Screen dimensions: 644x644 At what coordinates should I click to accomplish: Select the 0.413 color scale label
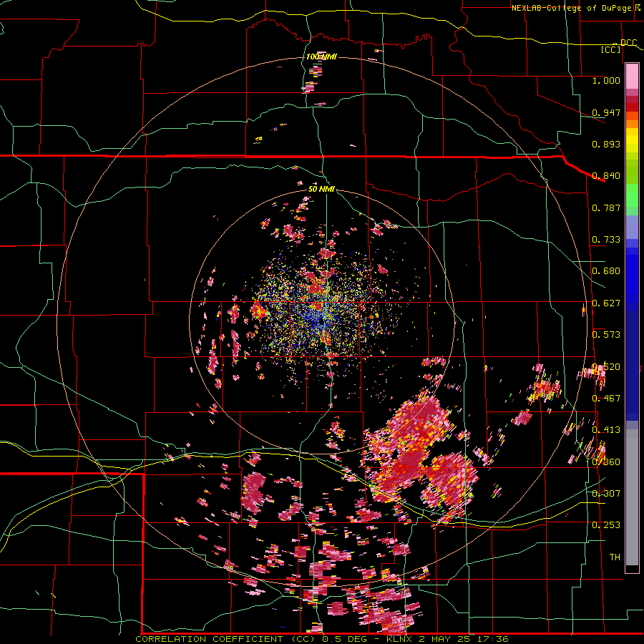(606, 430)
